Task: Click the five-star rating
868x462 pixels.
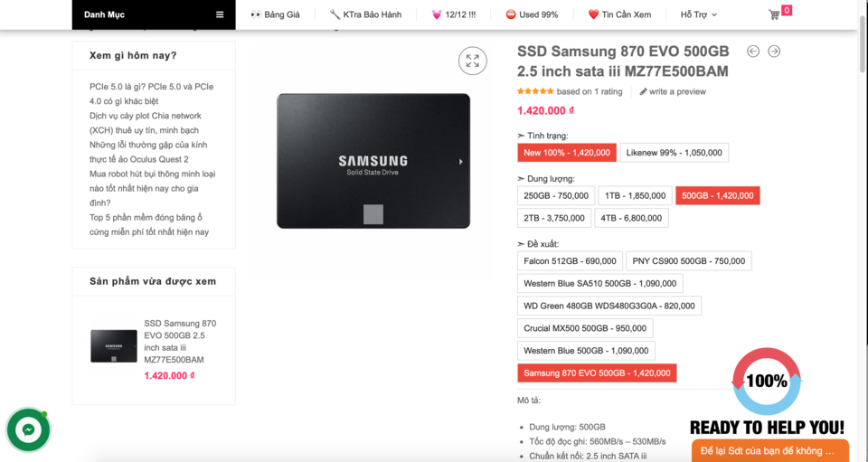Action: point(535,91)
